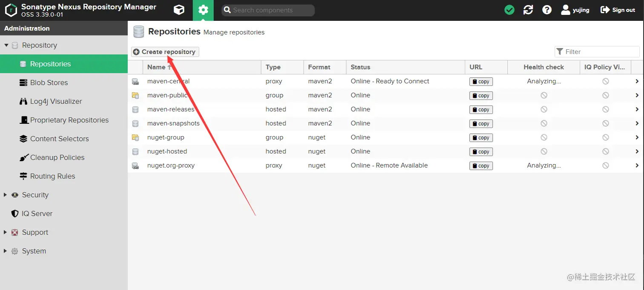The width and height of the screenshot is (644, 290).
Task: Click "Online - Ready to Connect" status
Action: tap(390, 81)
